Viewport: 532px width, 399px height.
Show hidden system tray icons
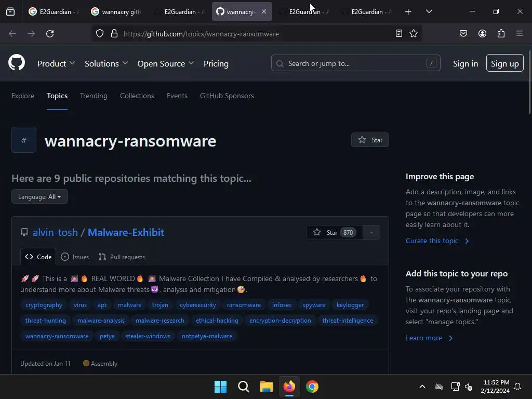click(422, 387)
